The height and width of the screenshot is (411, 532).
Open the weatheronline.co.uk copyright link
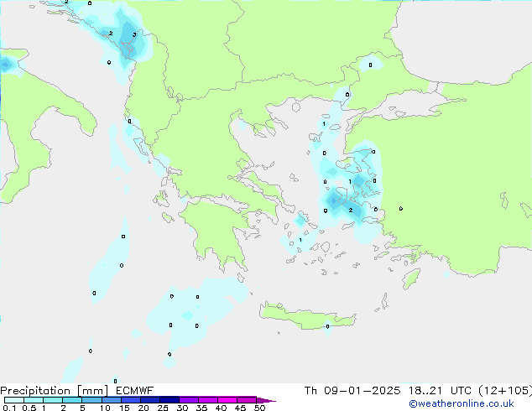[x=462, y=403]
